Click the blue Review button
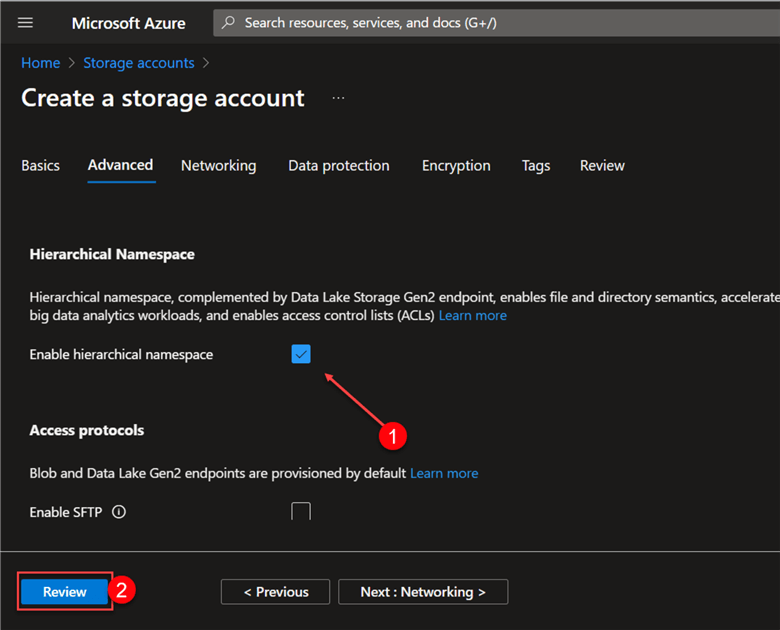Screen dimensions: 780x630 point(65,592)
